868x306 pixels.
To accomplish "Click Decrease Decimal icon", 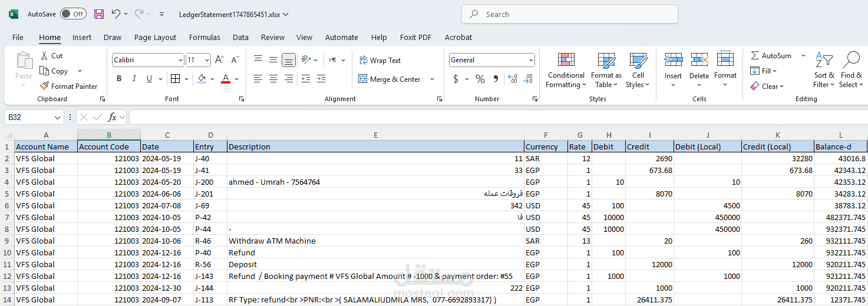I will click(x=528, y=79).
